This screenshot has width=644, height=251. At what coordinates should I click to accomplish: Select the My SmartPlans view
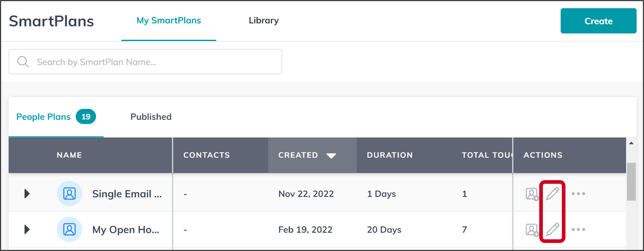(x=169, y=20)
